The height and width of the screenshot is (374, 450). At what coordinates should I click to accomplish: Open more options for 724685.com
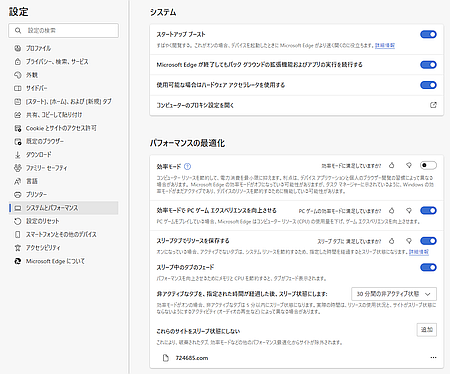[x=433, y=358]
